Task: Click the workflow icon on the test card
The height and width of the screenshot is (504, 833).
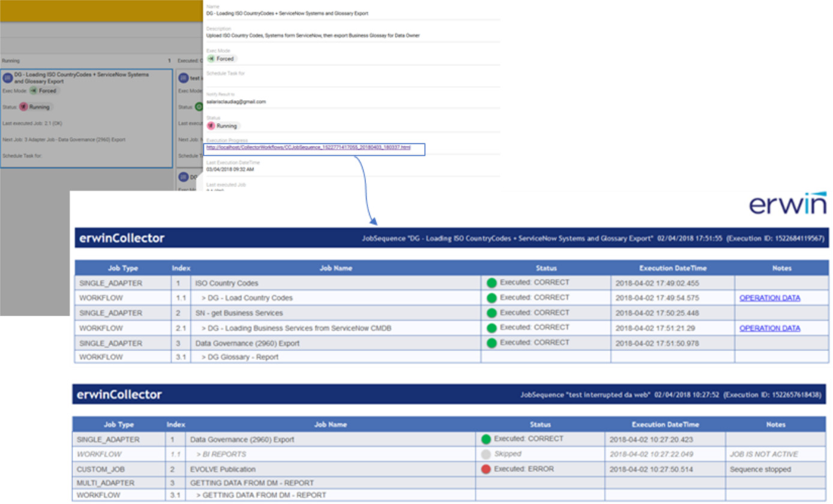Action: pos(184,78)
